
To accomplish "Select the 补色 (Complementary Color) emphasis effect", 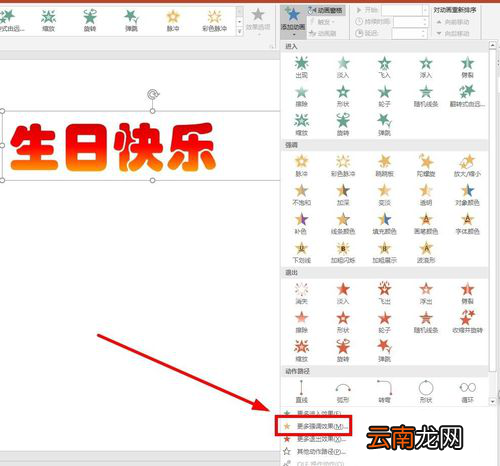I will click(301, 224).
